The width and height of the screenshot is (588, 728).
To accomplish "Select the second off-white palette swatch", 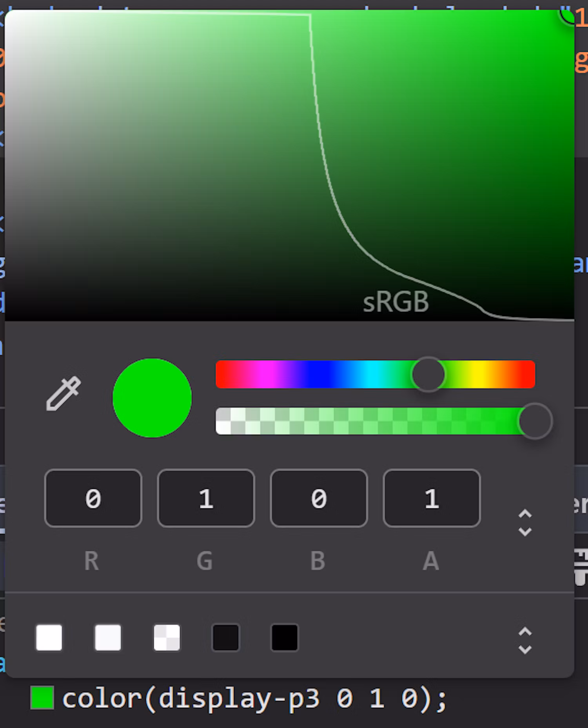I will [x=108, y=638].
